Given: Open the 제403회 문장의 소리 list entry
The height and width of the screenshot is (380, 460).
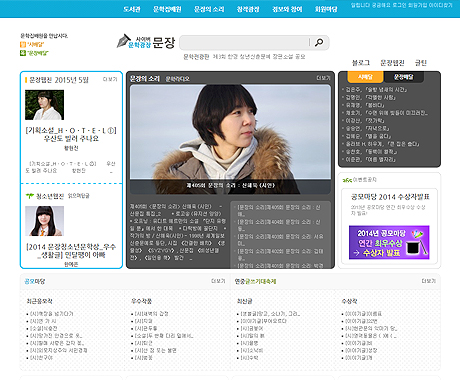Looking at the screenshot, I should click(x=280, y=240).
